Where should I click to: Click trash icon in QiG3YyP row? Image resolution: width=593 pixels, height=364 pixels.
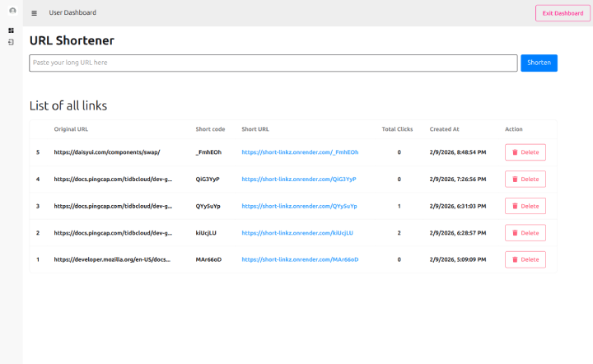(x=516, y=179)
